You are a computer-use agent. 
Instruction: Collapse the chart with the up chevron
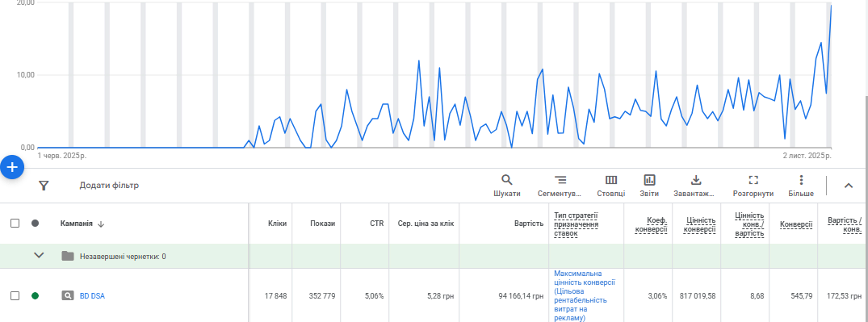(849, 186)
